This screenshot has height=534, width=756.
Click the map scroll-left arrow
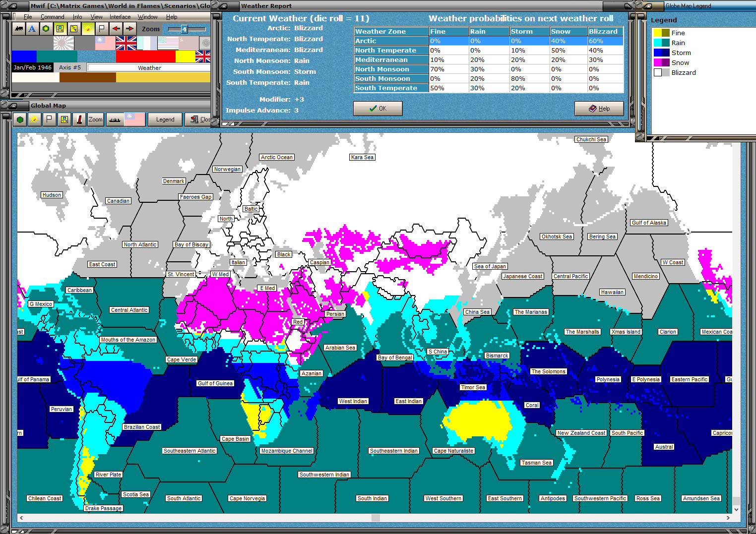click(x=21, y=518)
